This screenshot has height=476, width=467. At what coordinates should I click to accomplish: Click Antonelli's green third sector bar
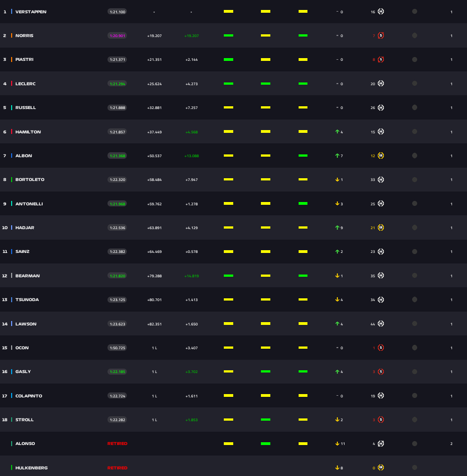coord(303,203)
